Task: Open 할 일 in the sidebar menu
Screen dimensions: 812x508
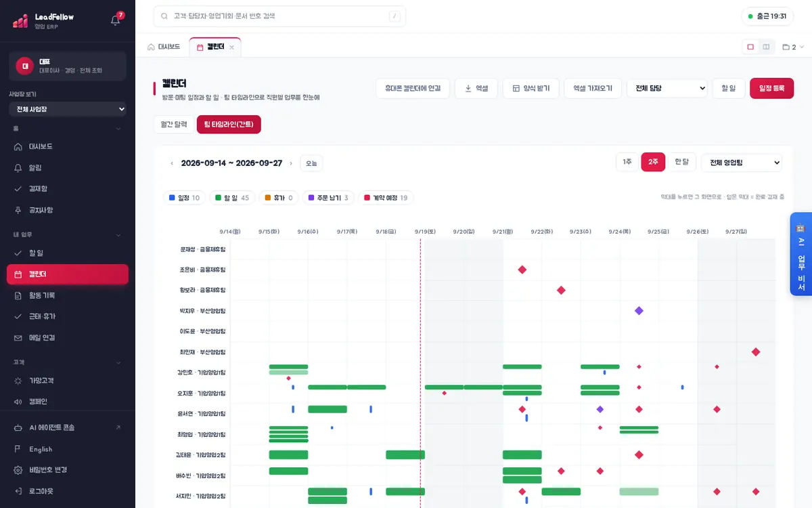Action: [x=68, y=253]
